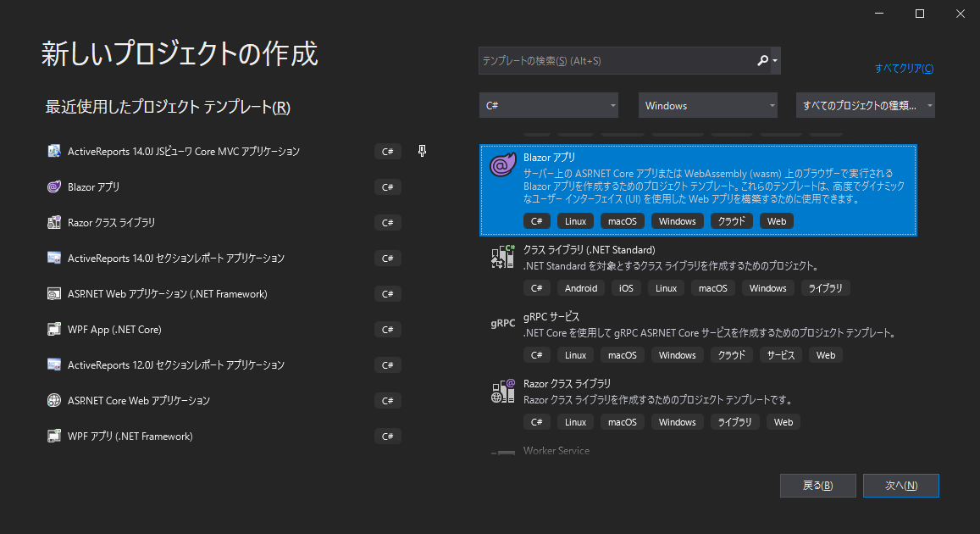Click the macOS tag on gRPC template
This screenshot has height=534, width=980.
(x=623, y=354)
